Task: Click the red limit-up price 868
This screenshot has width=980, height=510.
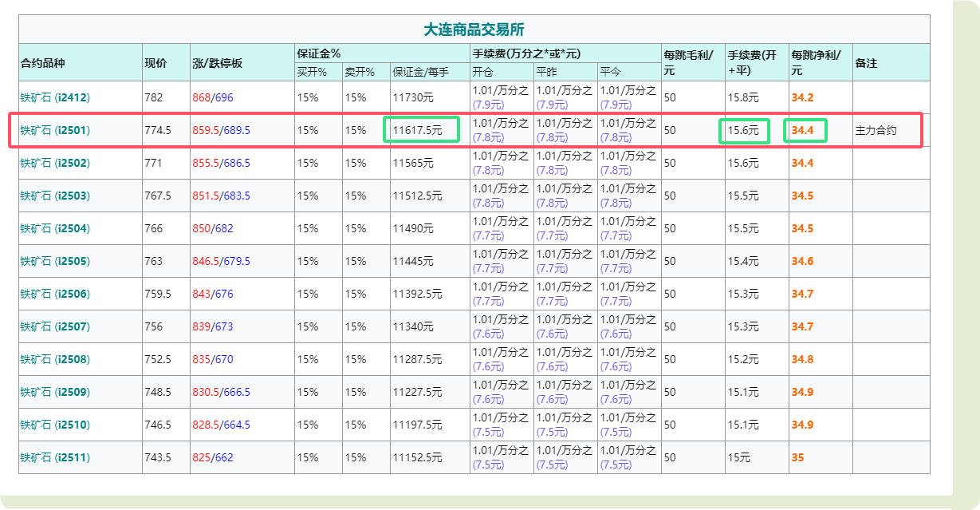Action: (x=201, y=97)
